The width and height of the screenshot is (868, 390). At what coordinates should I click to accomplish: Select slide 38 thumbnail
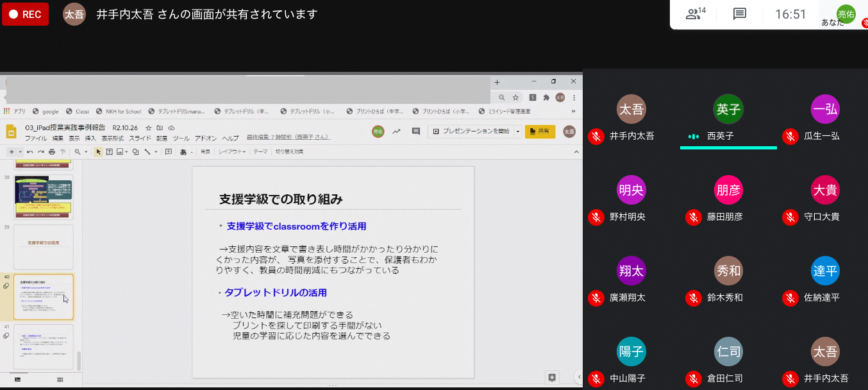tap(44, 198)
